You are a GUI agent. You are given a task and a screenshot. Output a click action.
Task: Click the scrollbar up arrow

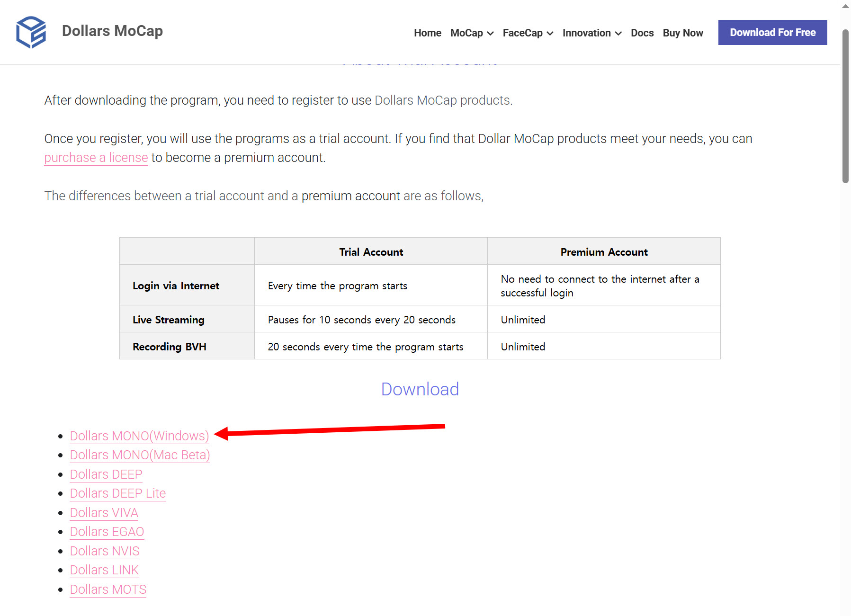[x=845, y=6]
